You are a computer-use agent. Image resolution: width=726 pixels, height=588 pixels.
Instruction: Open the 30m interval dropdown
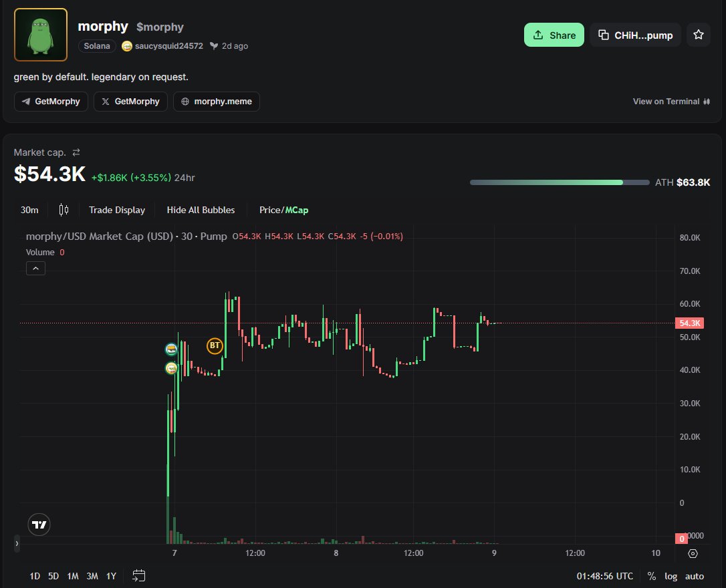(x=29, y=210)
